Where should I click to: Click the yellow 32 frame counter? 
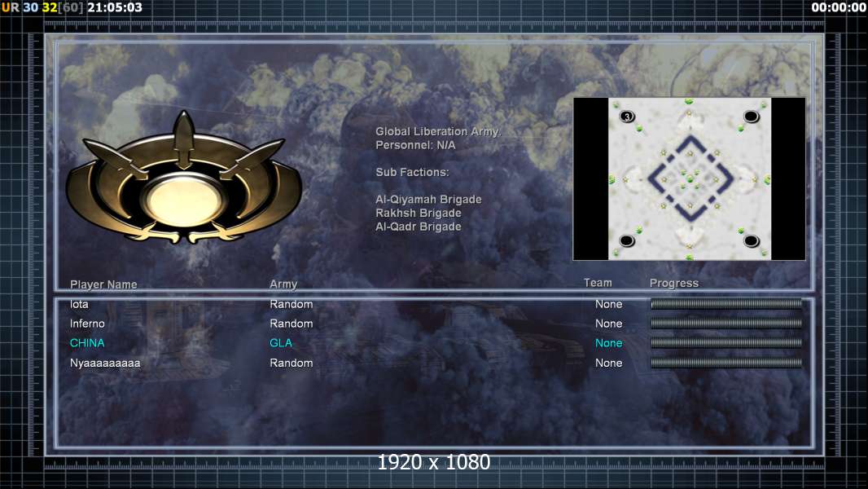pos(50,7)
